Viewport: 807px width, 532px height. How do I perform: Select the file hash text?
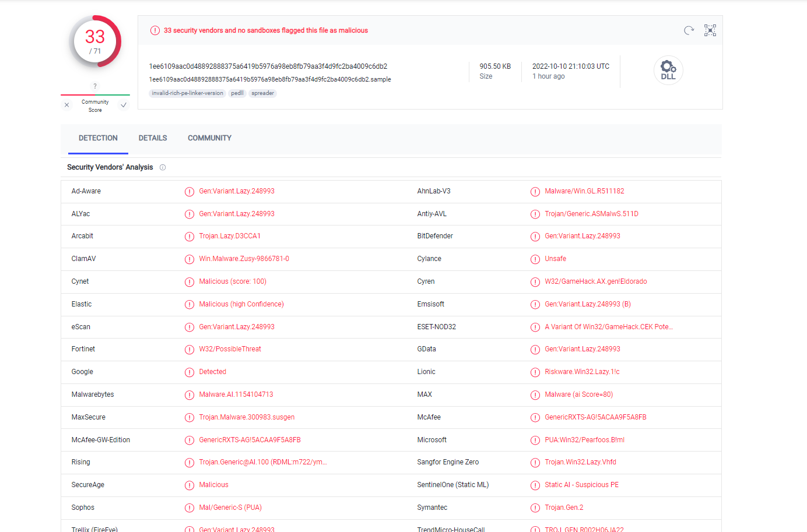pos(268,66)
